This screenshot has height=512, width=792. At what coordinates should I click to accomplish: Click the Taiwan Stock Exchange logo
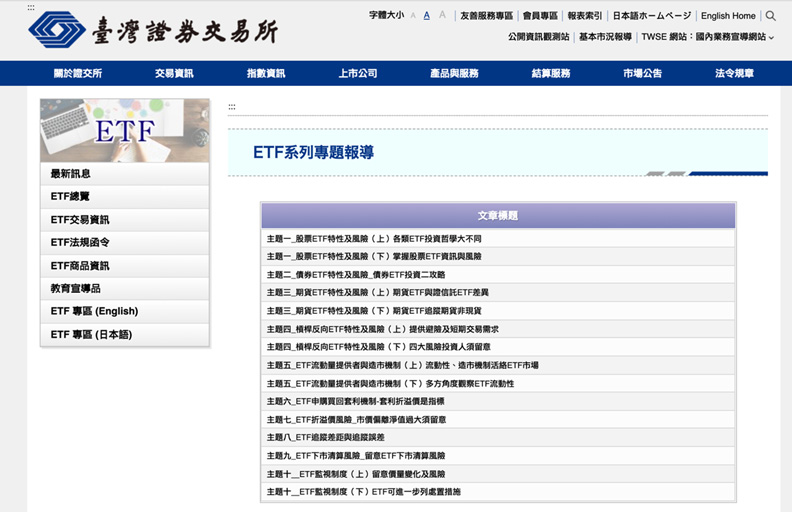[x=153, y=30]
